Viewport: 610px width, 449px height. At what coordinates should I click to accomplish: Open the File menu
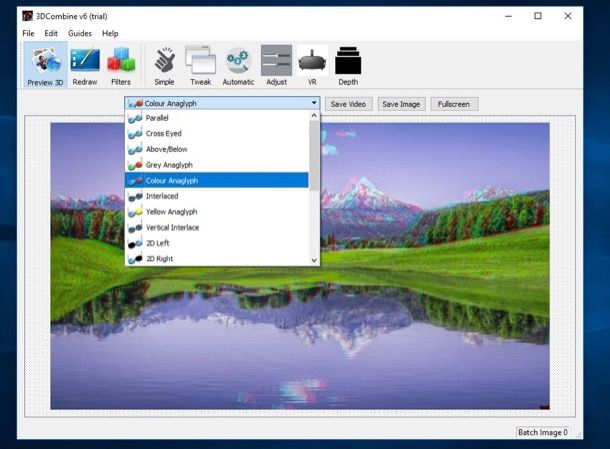[x=28, y=33]
